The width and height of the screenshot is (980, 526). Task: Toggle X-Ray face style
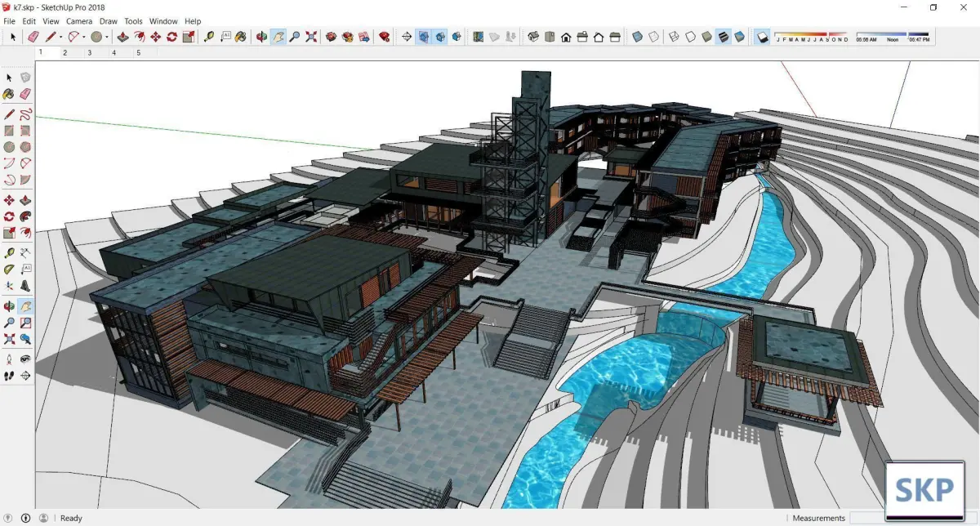tap(637, 37)
